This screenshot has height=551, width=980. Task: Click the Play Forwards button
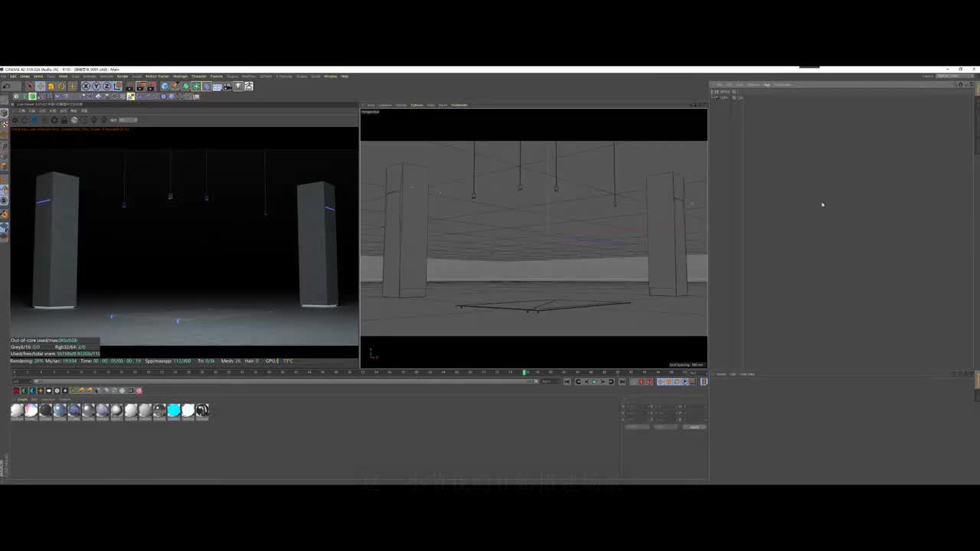594,382
